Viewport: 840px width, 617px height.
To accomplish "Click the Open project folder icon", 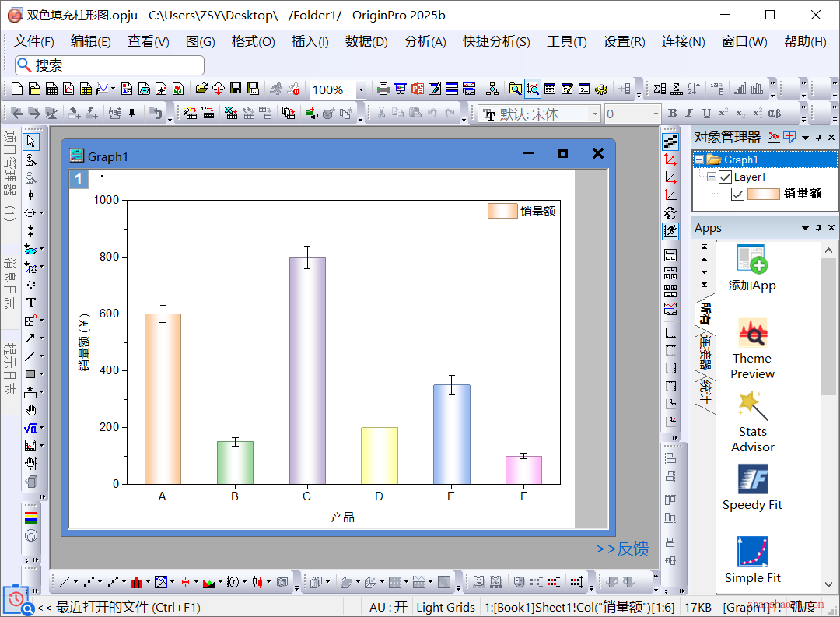I will click(x=201, y=89).
